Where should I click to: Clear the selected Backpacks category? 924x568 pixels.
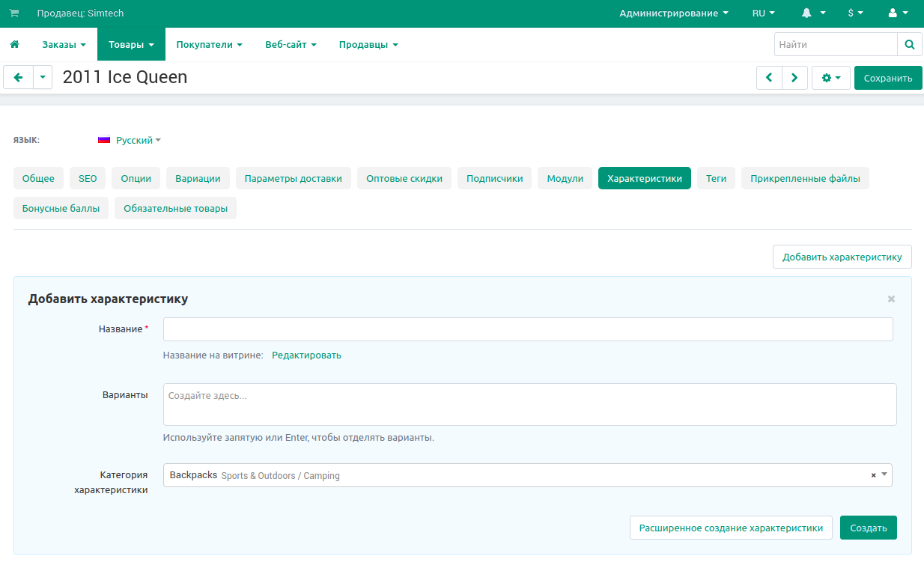pyautogui.click(x=873, y=475)
